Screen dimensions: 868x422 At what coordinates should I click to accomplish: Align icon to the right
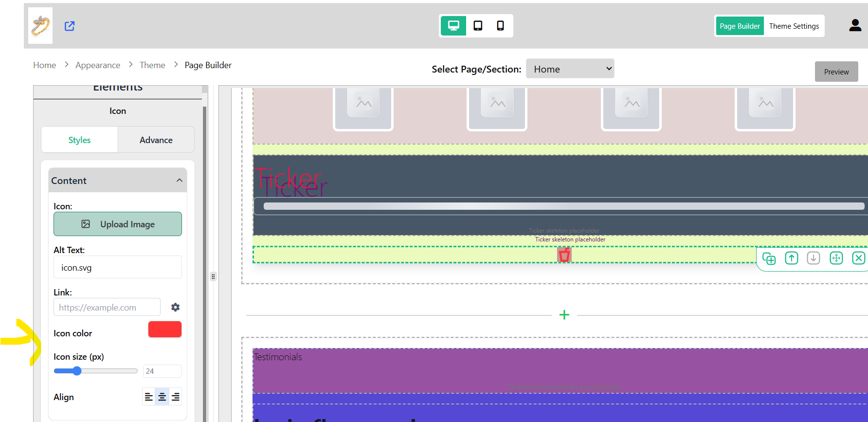[176, 397]
